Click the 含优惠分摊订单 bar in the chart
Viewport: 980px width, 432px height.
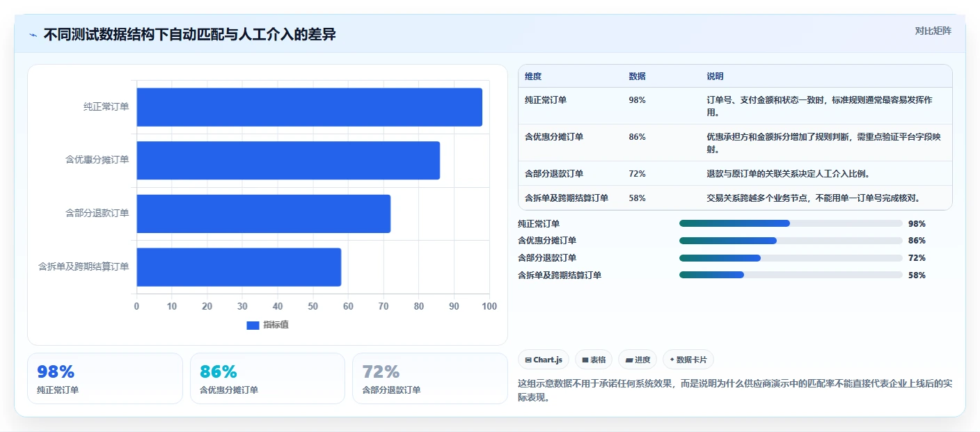coord(288,160)
